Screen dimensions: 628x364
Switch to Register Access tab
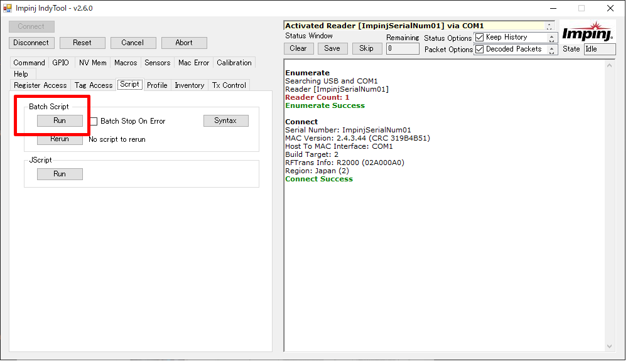tap(41, 86)
